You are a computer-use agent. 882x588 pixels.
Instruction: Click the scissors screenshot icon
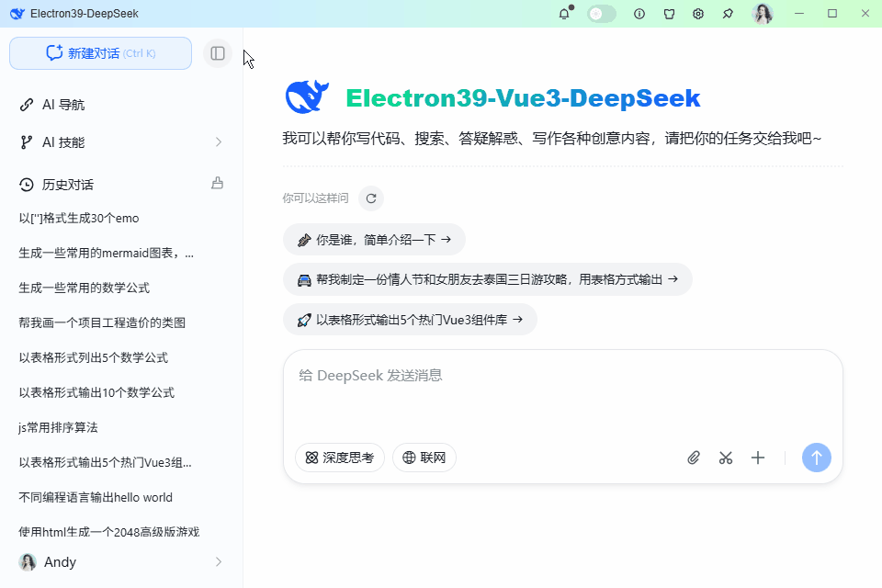[x=726, y=457]
